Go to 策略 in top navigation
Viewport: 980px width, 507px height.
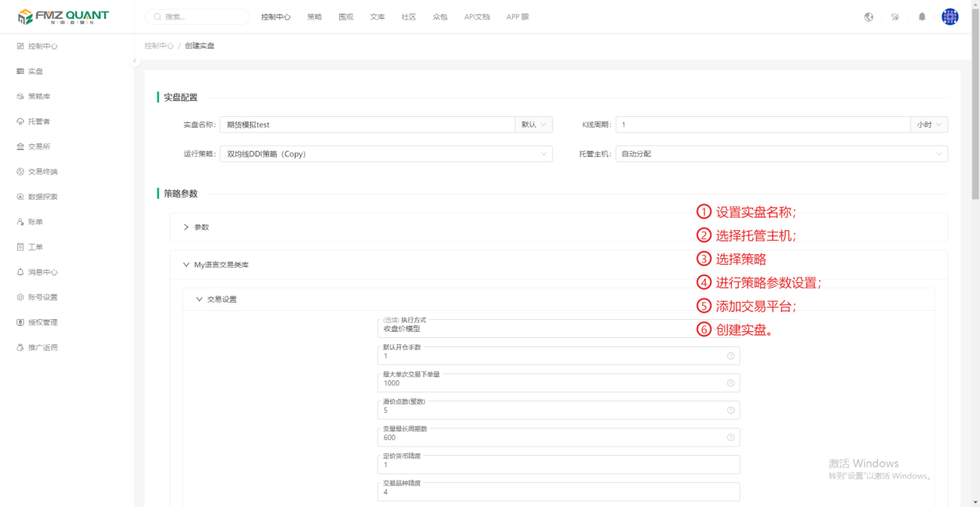(314, 17)
